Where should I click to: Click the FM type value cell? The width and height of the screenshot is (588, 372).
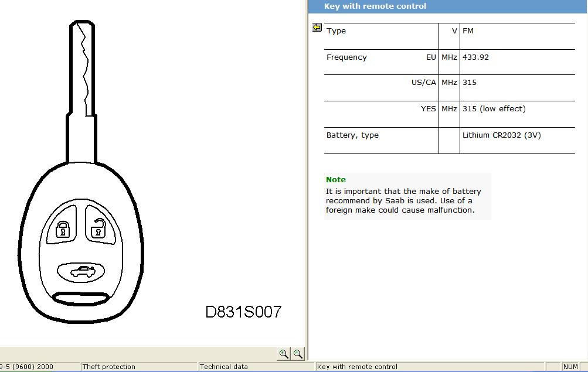468,31
